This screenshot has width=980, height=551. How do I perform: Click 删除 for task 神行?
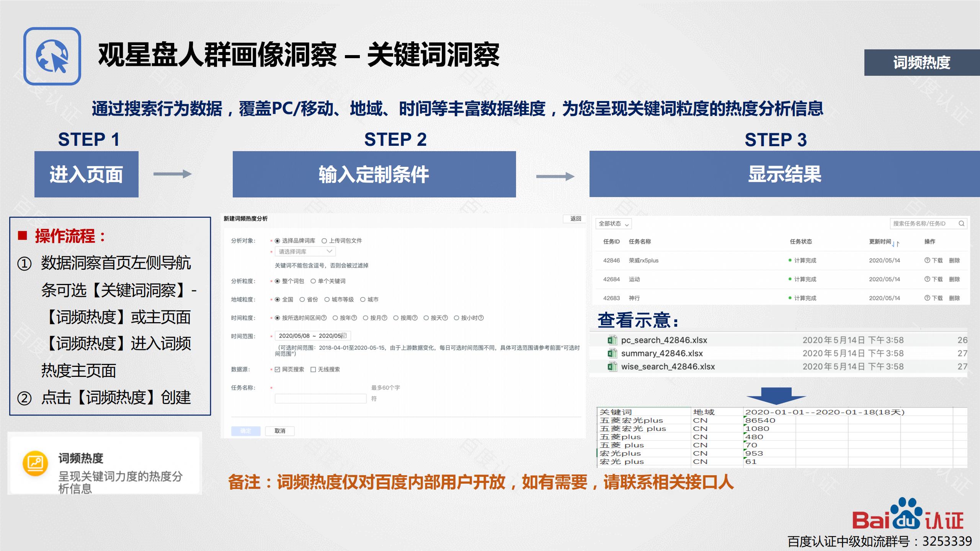(954, 298)
